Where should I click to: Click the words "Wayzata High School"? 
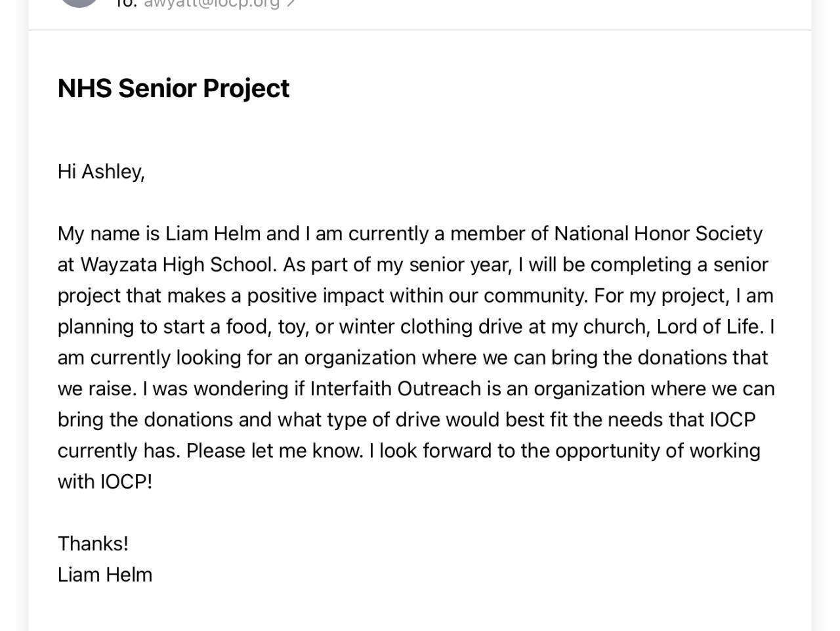click(177, 265)
